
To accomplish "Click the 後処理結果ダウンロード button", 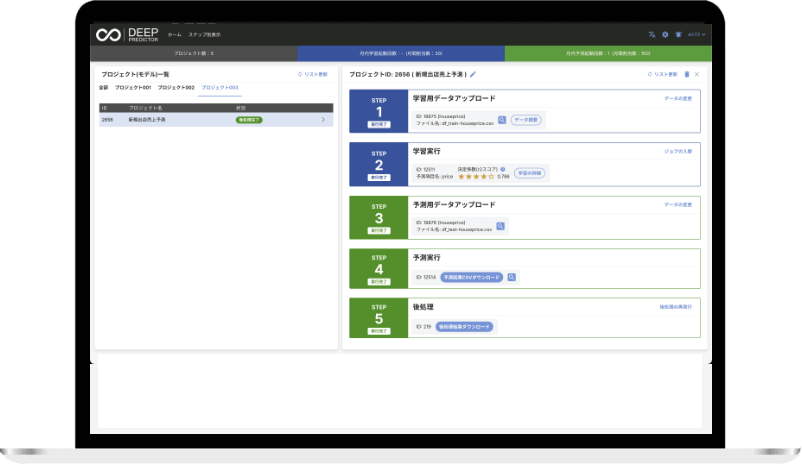I will [464, 327].
